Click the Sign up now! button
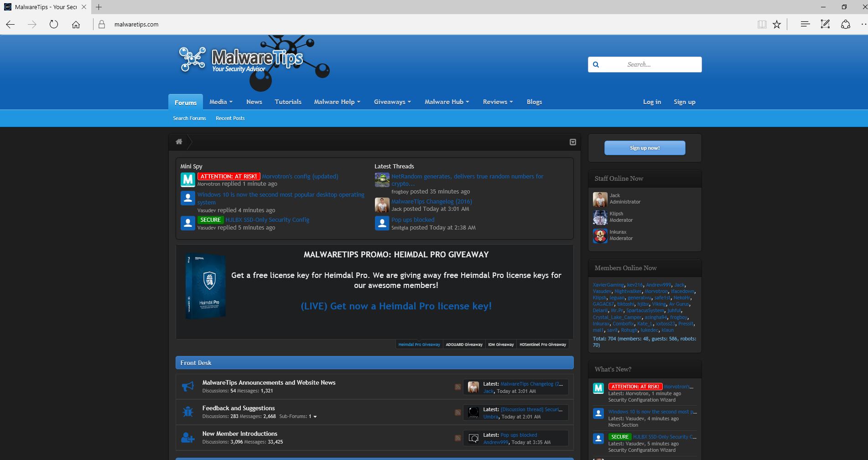The height and width of the screenshot is (460, 868). tap(645, 148)
